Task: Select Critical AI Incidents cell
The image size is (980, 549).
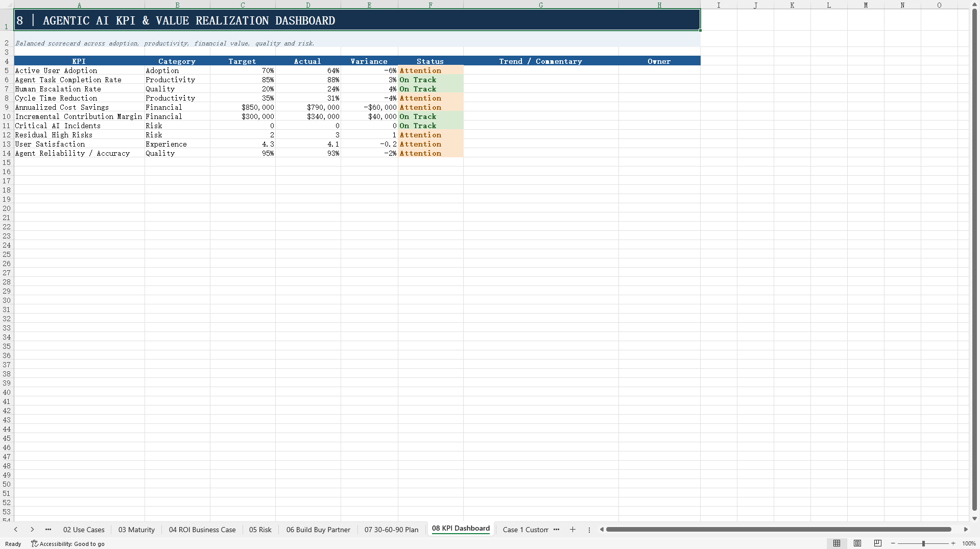Action: pyautogui.click(x=79, y=126)
